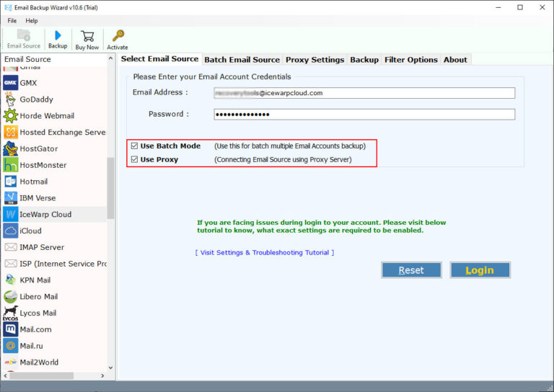Viewport: 554px width, 392px height.
Task: Toggle the Use Proxy checkbox
Action: point(134,159)
